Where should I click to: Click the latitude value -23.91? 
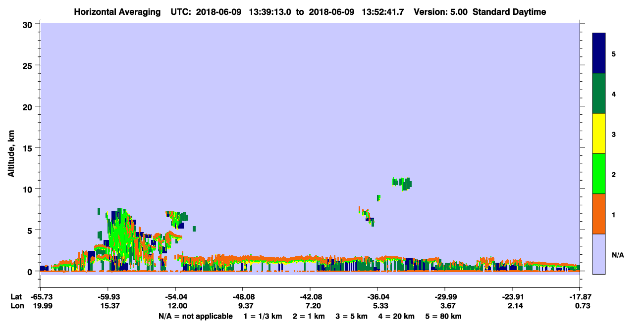(512, 297)
